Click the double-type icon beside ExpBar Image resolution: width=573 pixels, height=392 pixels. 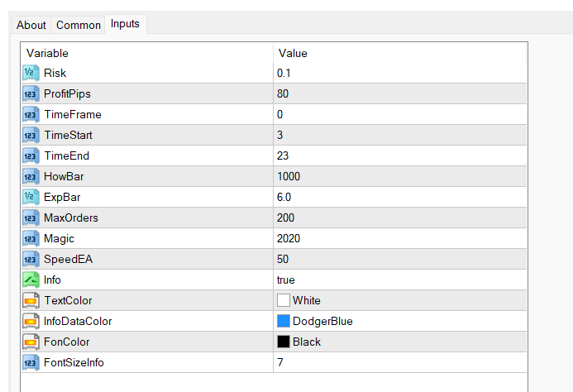(x=31, y=197)
